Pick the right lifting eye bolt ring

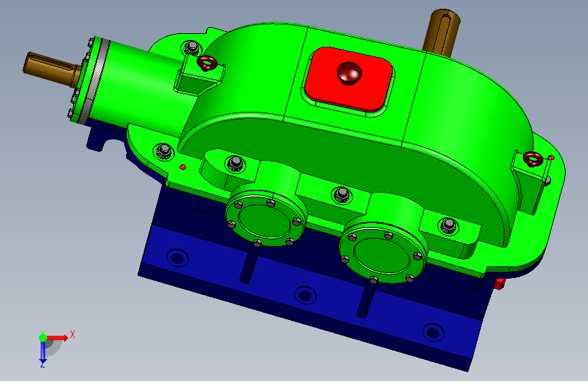pos(533,159)
